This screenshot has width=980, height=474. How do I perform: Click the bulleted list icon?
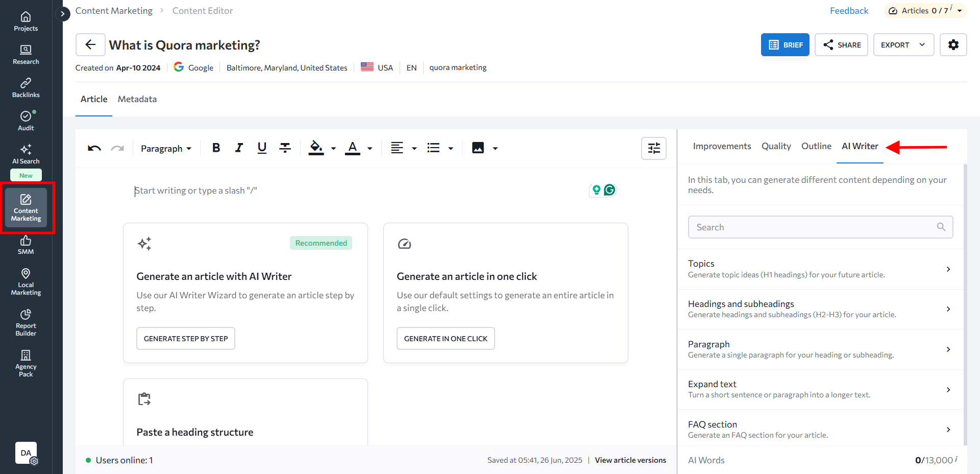pyautogui.click(x=433, y=148)
